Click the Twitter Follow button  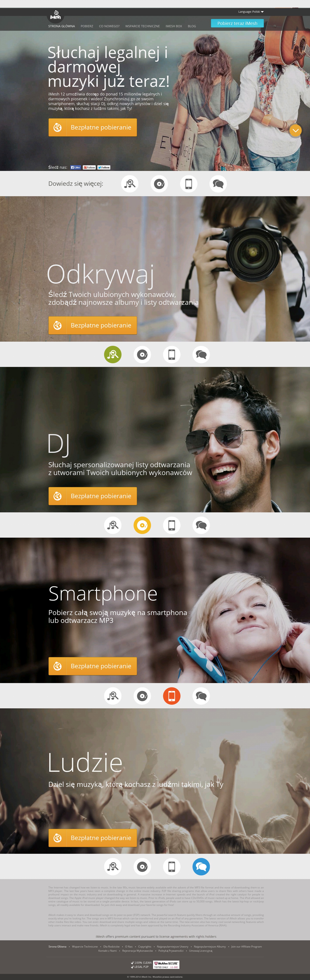pos(104,167)
